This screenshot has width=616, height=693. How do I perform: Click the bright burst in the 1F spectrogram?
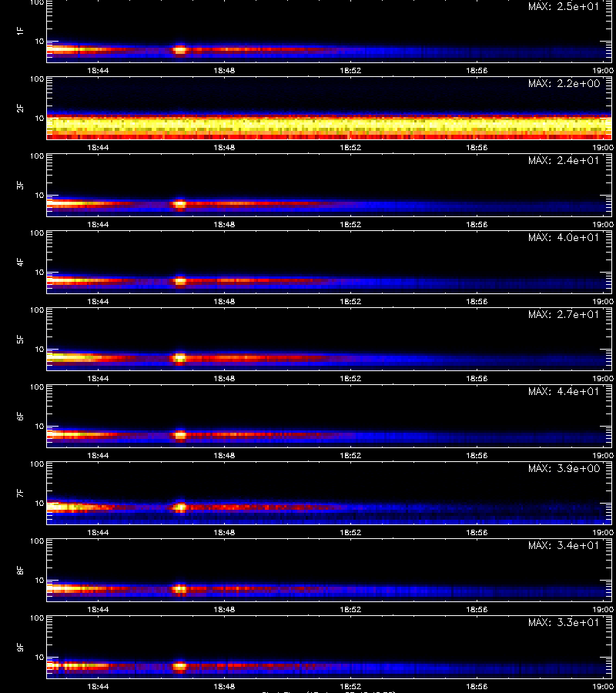[x=179, y=50]
